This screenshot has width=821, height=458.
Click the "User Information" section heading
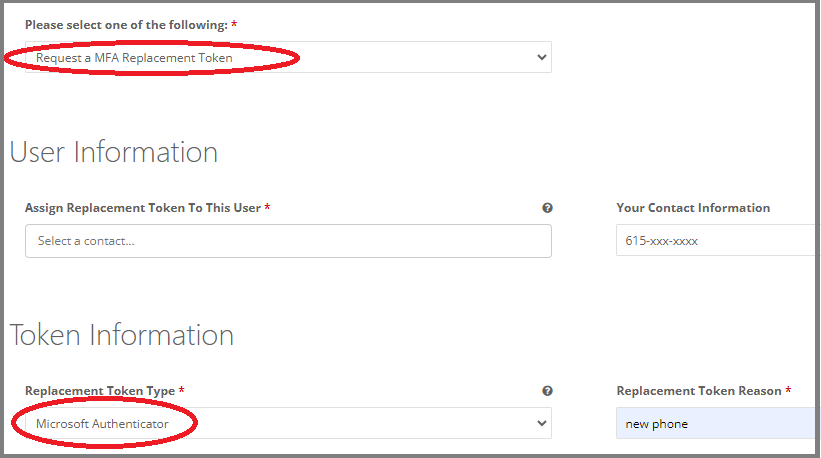[114, 152]
